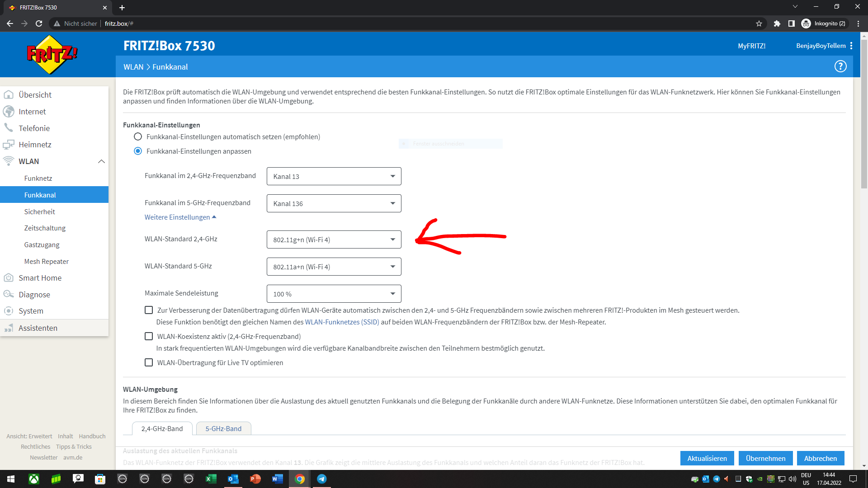Enable Live TV optimization checkbox
Viewport: 868px width, 488px height.
click(x=149, y=362)
